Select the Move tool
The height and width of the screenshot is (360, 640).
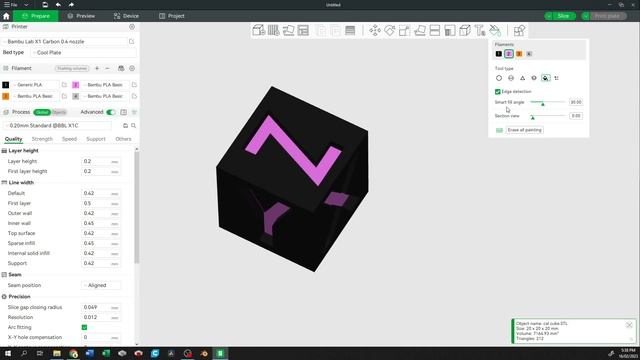click(375, 30)
